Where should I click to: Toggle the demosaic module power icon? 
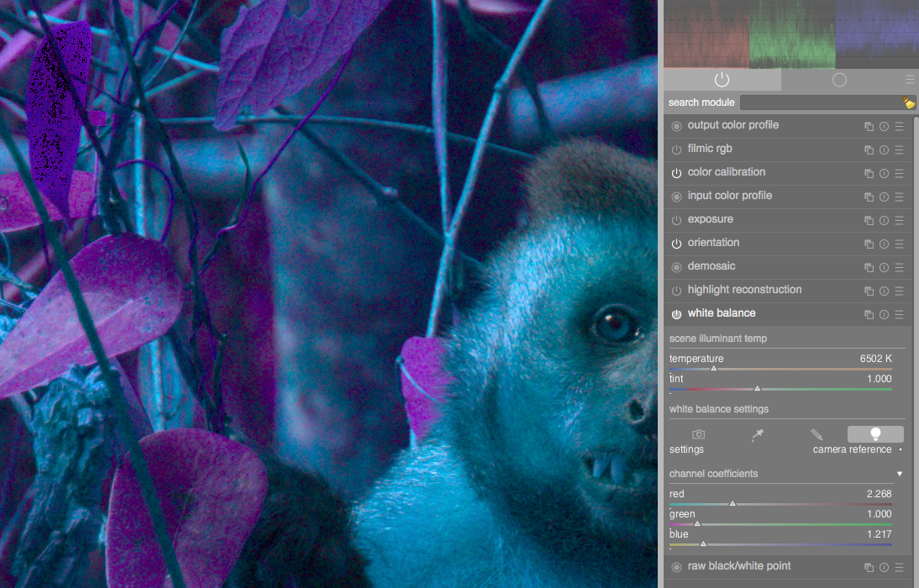[676, 267]
